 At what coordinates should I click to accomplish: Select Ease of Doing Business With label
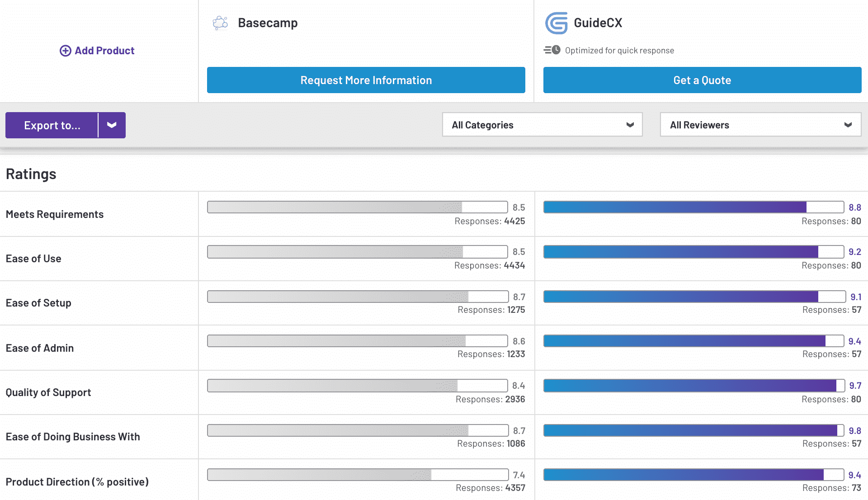tap(73, 437)
